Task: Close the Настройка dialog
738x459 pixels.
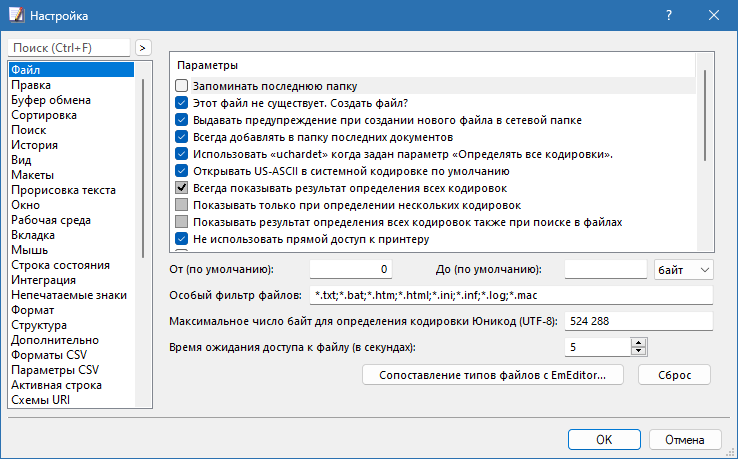Action: [x=714, y=16]
